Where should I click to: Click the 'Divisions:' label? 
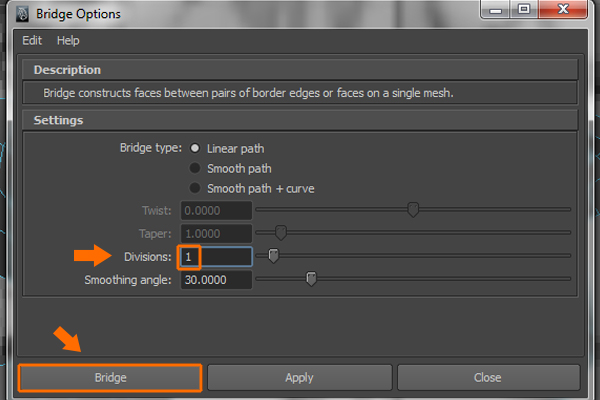[x=148, y=257]
